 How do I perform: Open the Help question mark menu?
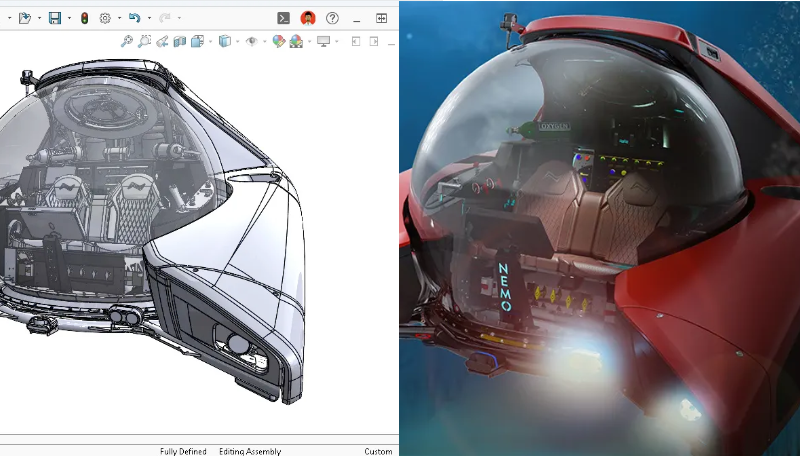(332, 18)
